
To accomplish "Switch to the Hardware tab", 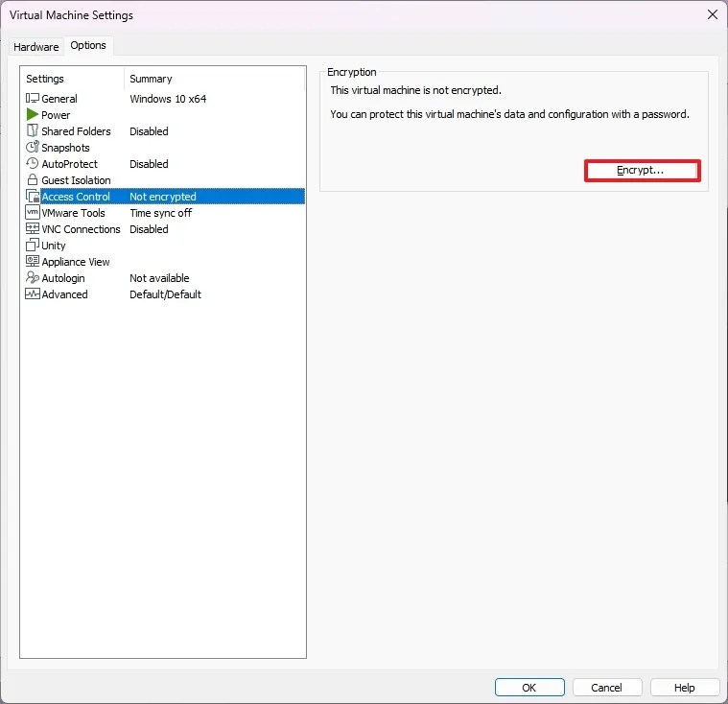I will 36,47.
